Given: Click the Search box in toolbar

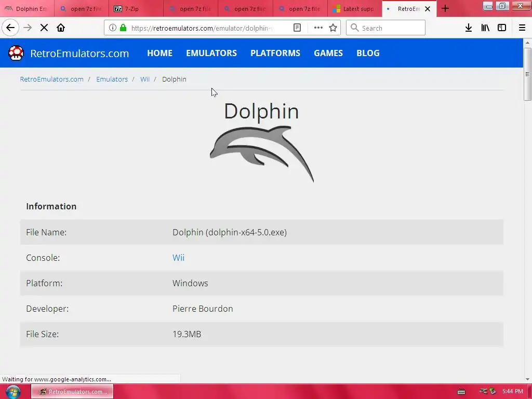Looking at the screenshot, I should coord(386,28).
